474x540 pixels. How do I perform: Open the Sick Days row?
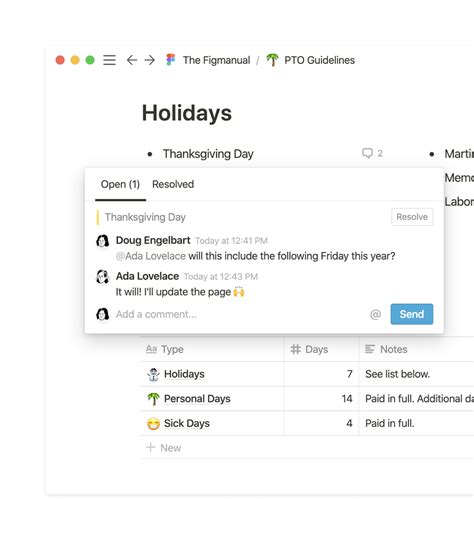187,424
